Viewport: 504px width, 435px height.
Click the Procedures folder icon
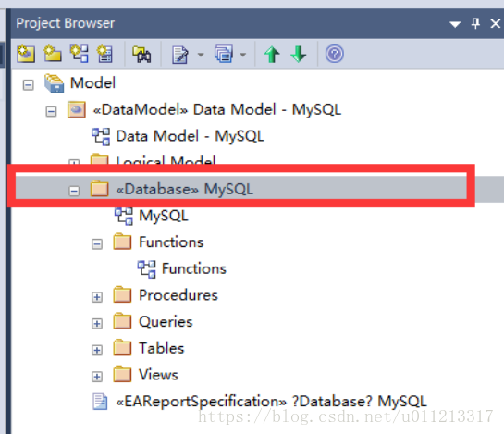122,294
